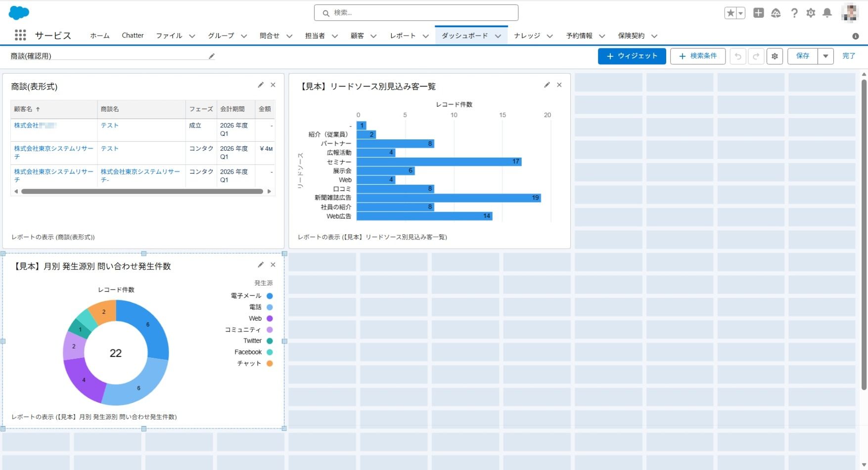Expand the レポート tab chevron

426,36
